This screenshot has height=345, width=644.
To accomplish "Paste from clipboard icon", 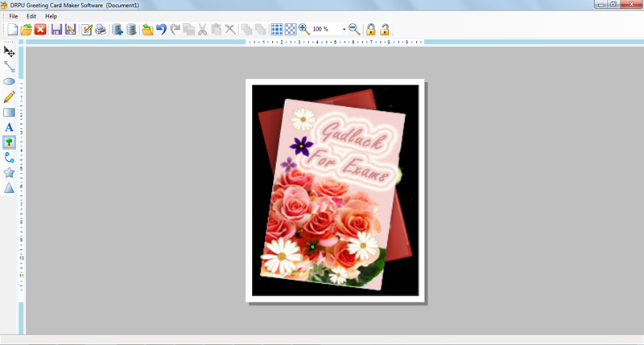I will pos(216,29).
